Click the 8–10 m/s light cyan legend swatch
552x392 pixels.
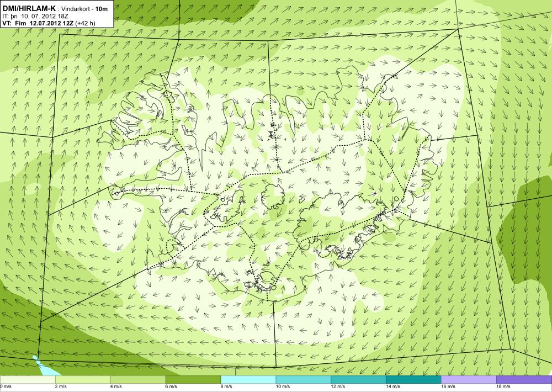(x=248, y=380)
